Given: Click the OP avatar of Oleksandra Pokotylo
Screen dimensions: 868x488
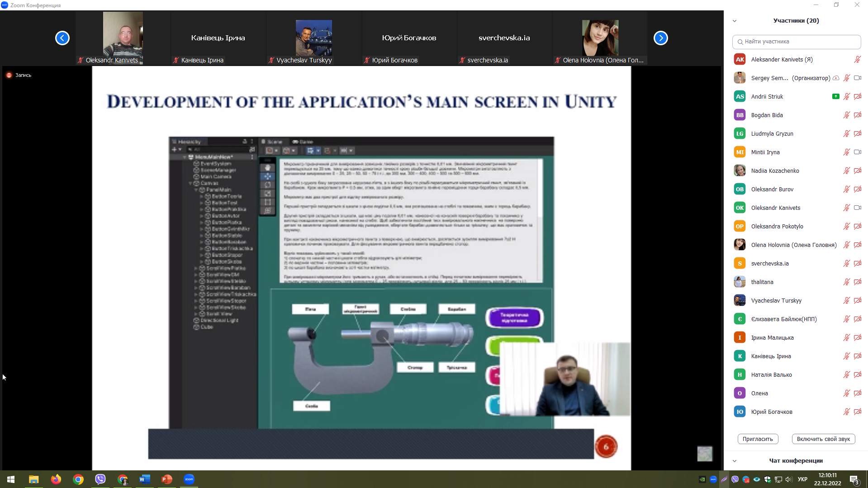Looking at the screenshot, I should pyautogui.click(x=740, y=226).
